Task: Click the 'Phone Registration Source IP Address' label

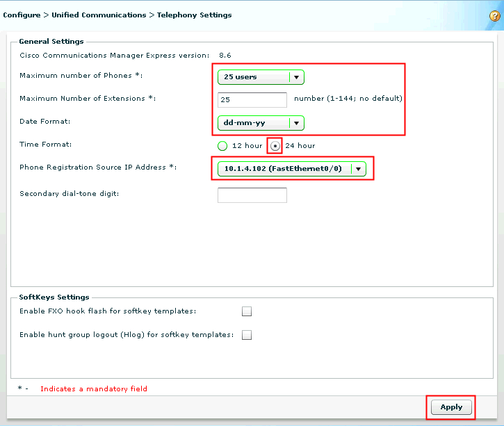Action: (98, 167)
